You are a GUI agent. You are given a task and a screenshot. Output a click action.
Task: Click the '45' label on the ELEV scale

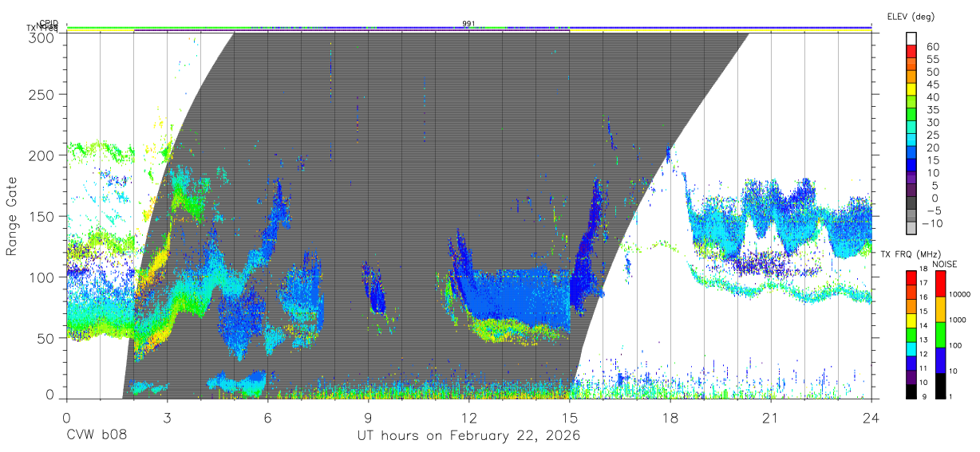click(932, 85)
